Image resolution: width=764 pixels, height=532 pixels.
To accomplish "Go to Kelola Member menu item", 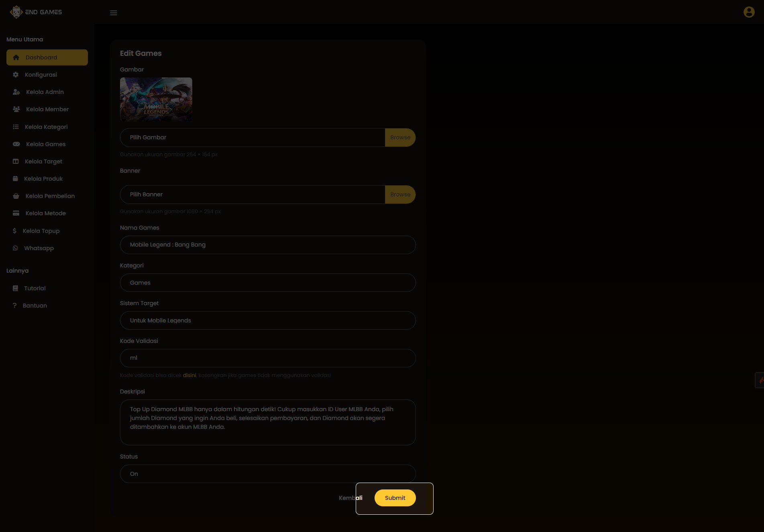I will [47, 109].
